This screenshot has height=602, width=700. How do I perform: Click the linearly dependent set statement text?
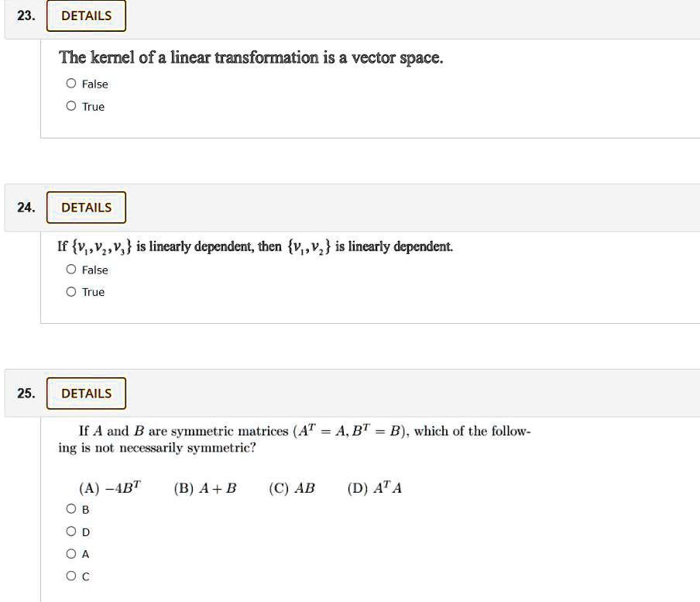(256, 247)
